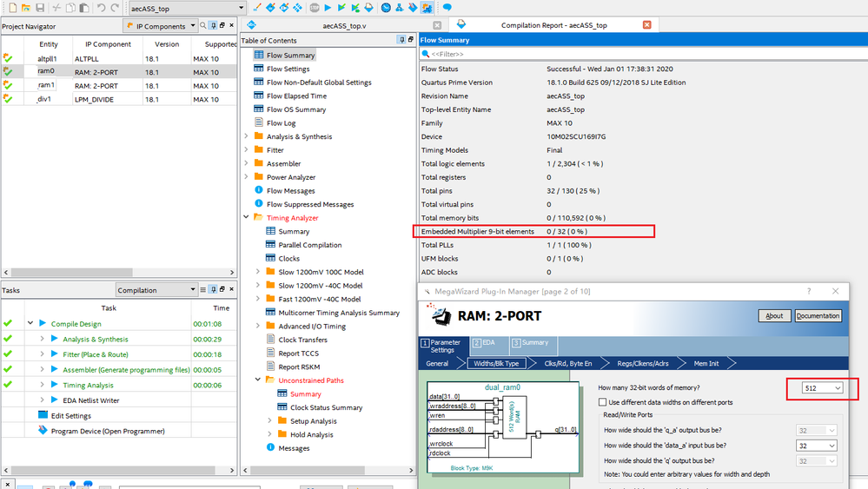868x489 pixels.
Task: Click the Open file folder icon
Action: point(26,8)
